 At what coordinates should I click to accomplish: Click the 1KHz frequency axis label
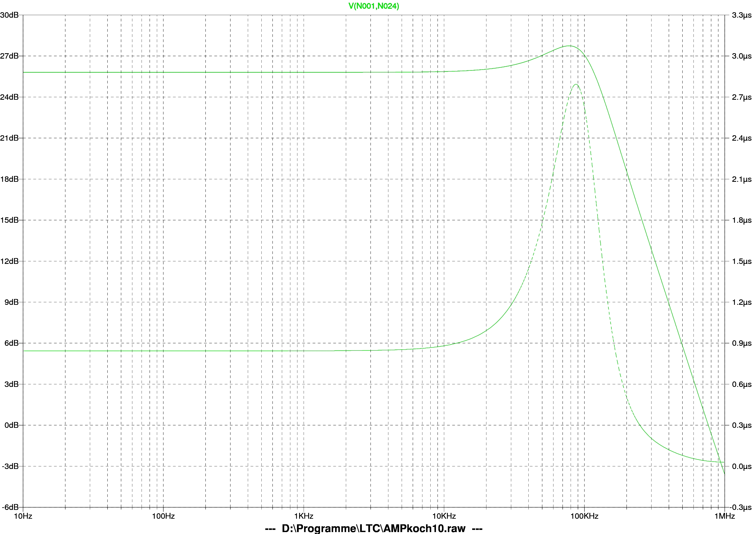coord(304,516)
